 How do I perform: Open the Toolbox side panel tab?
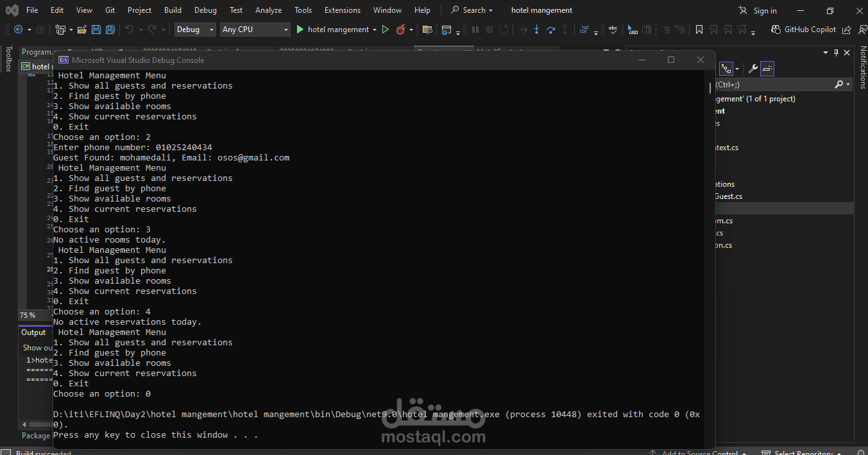[8, 59]
